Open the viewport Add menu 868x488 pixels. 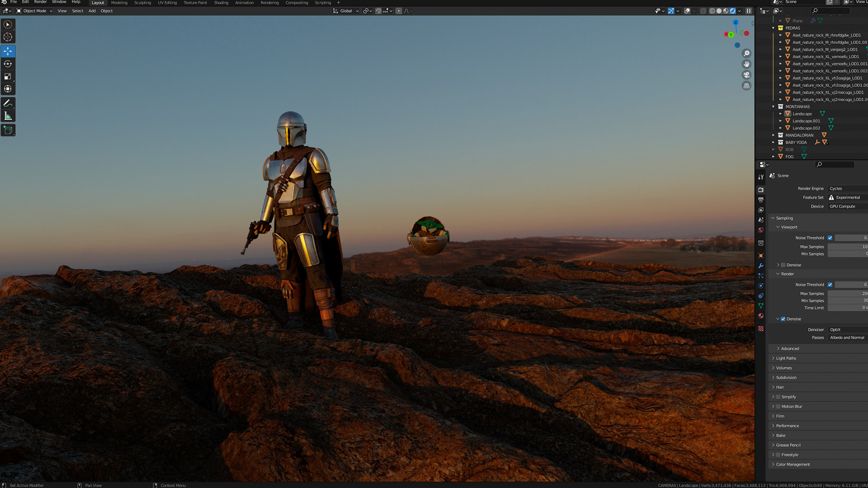click(x=92, y=11)
